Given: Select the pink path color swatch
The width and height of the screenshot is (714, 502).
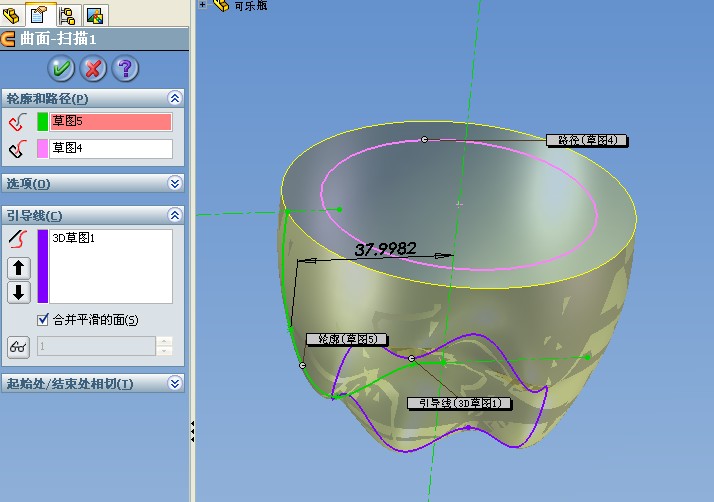Looking at the screenshot, I should 42,149.
